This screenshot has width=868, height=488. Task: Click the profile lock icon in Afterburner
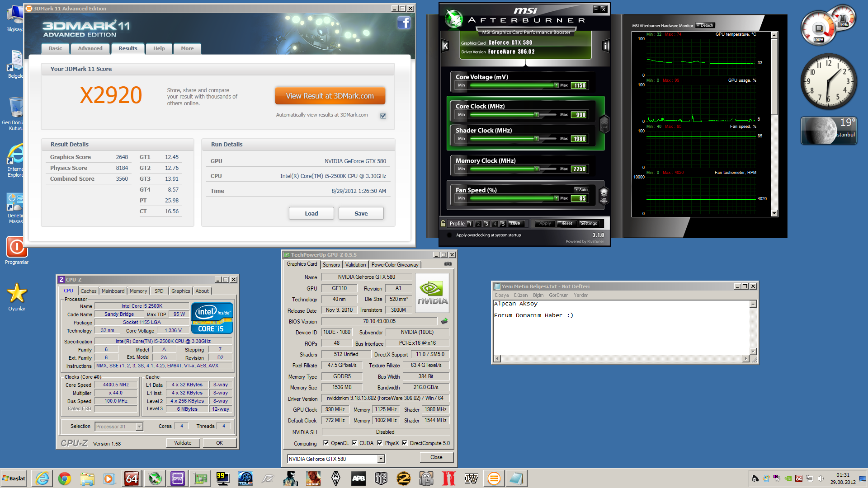coord(443,223)
